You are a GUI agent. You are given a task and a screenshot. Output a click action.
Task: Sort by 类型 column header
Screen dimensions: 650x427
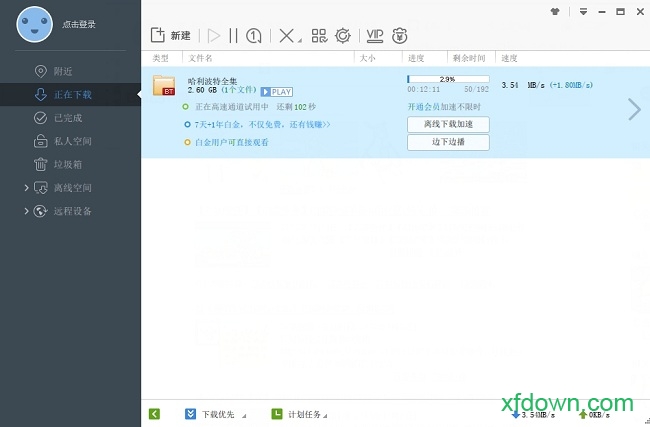point(161,58)
